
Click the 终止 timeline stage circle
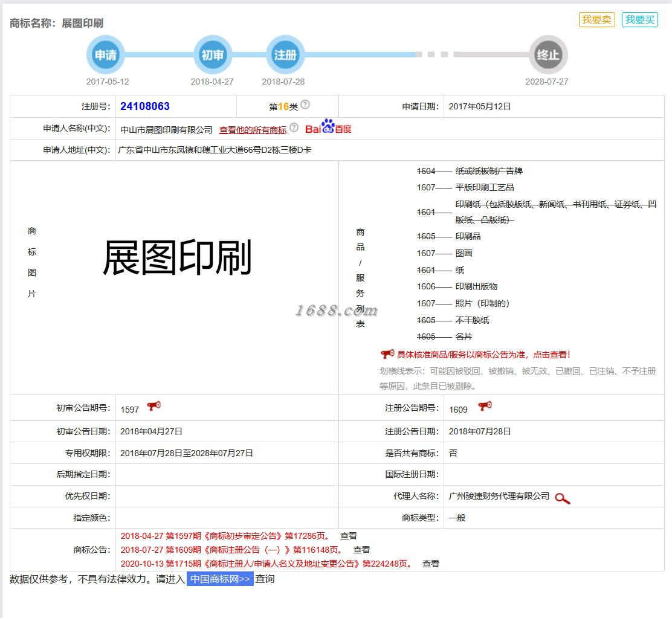[548, 55]
